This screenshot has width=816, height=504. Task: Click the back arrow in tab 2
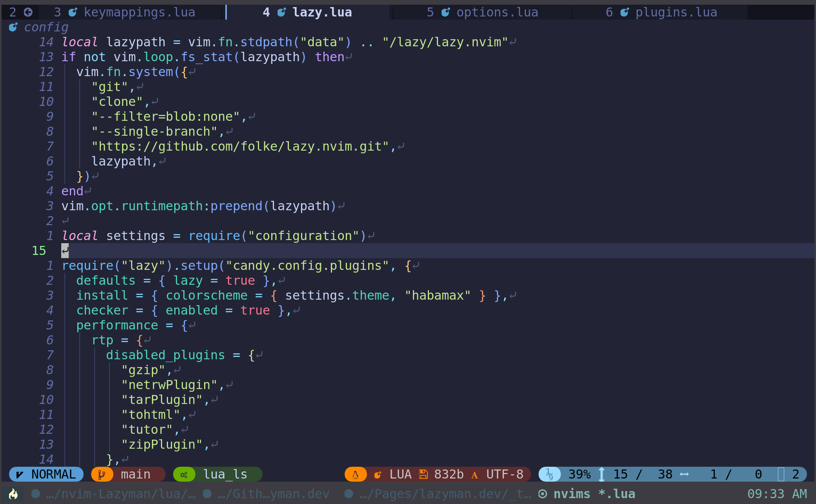pos(28,12)
